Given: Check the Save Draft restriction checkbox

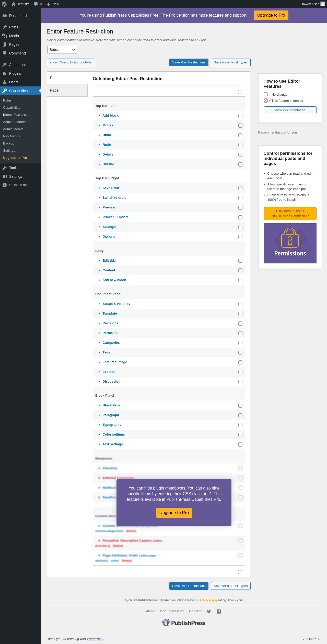Looking at the screenshot, I should click(x=240, y=188).
